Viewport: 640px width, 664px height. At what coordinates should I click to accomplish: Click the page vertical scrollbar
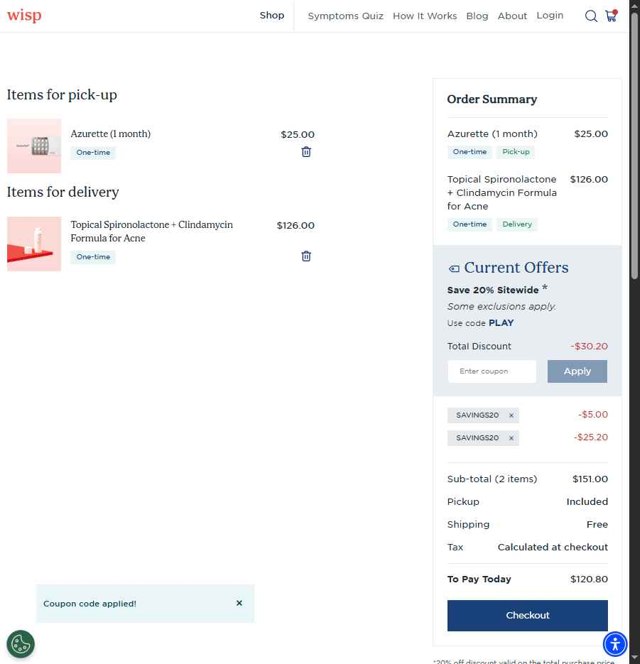[634, 144]
